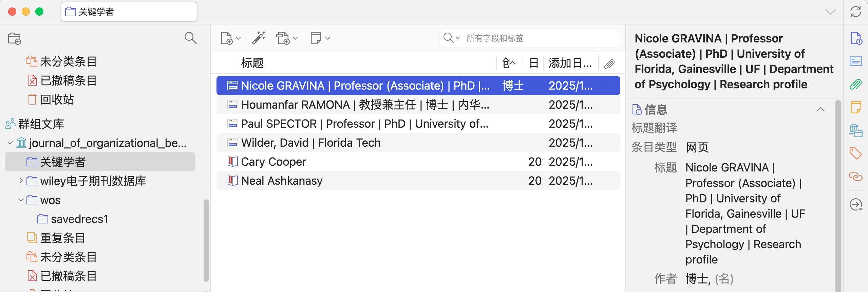Sort by the 标题 column header
Viewport: 868px width, 292px height.
252,63
